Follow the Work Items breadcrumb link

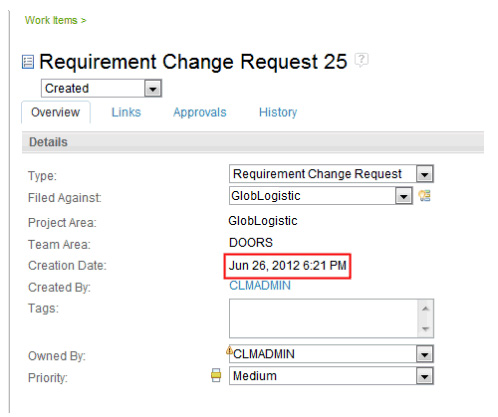[51, 20]
